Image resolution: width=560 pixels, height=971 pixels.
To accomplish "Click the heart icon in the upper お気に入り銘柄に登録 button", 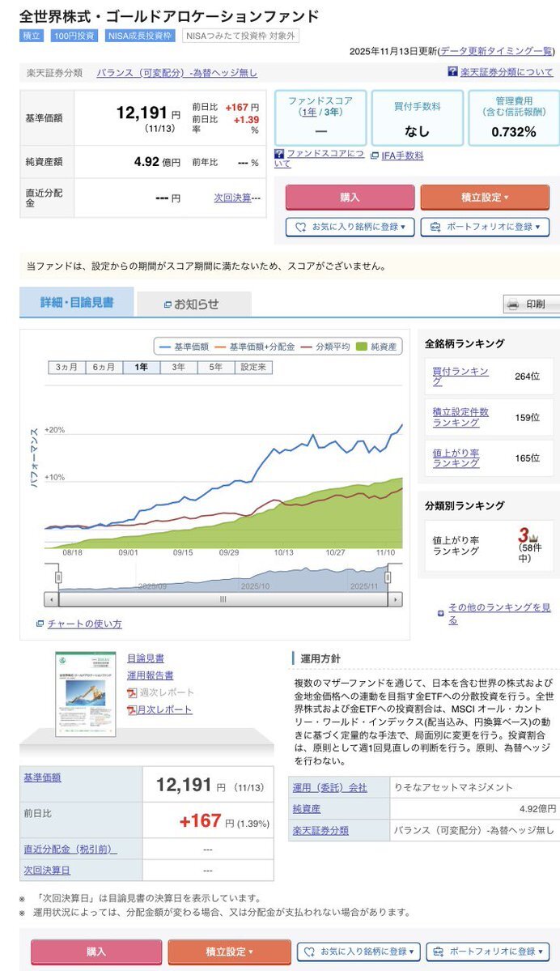I will click(301, 228).
